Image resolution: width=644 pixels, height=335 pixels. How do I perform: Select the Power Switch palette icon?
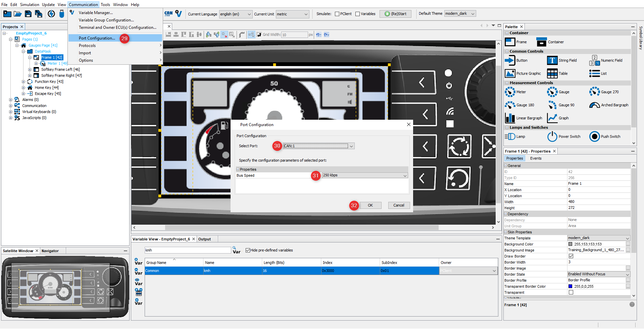[x=552, y=136]
